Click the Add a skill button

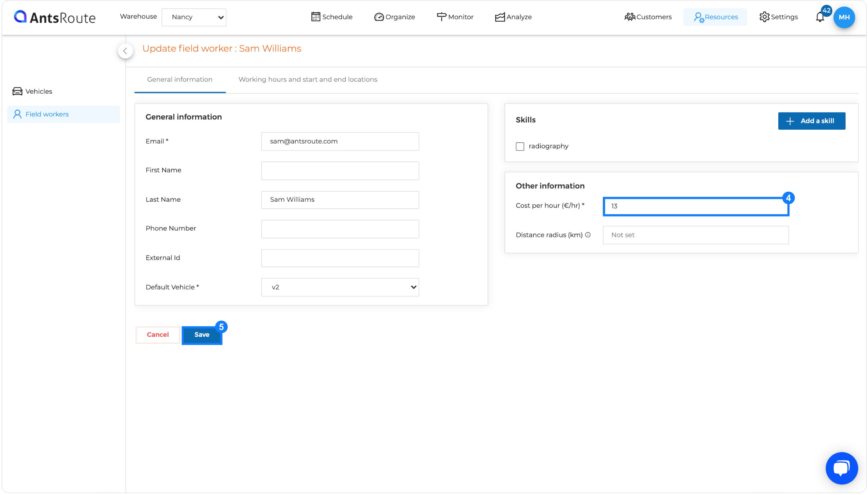(811, 121)
